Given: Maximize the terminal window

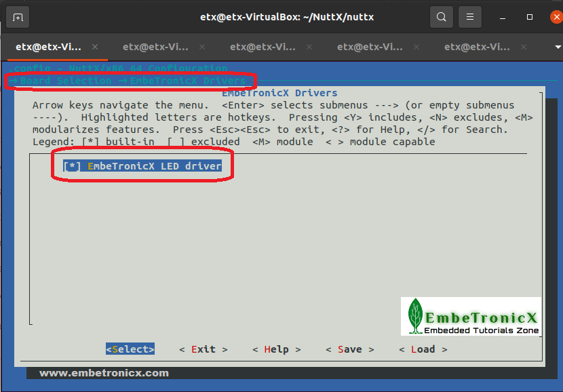Looking at the screenshot, I should pos(530,17).
